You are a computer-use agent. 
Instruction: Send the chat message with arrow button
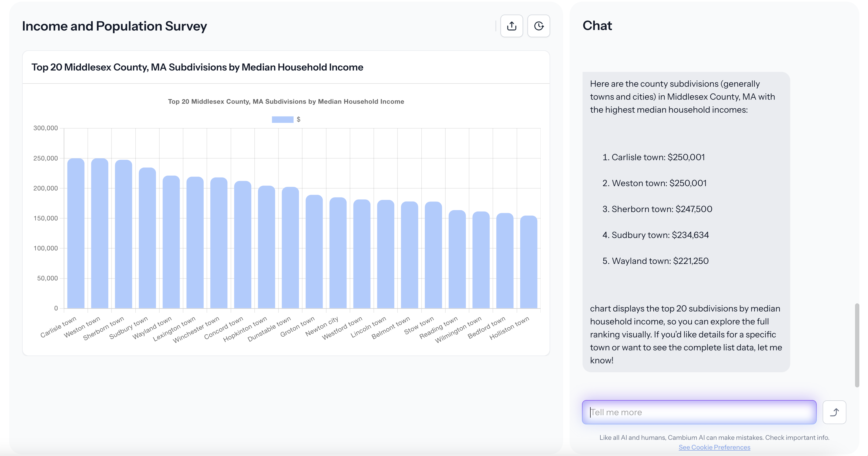pyautogui.click(x=834, y=412)
